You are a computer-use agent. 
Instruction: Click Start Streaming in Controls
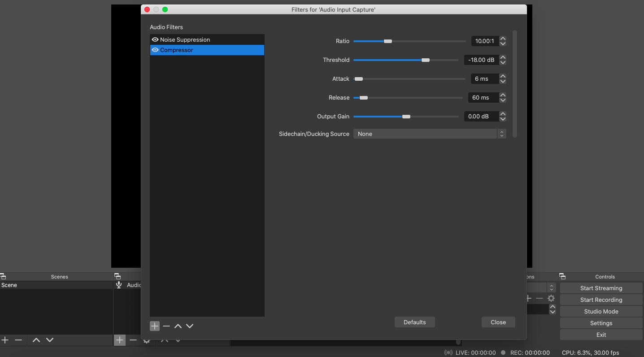tap(601, 288)
